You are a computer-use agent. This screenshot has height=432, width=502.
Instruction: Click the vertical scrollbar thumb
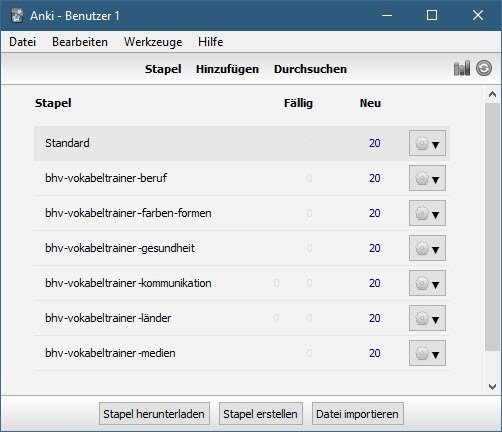(492, 227)
